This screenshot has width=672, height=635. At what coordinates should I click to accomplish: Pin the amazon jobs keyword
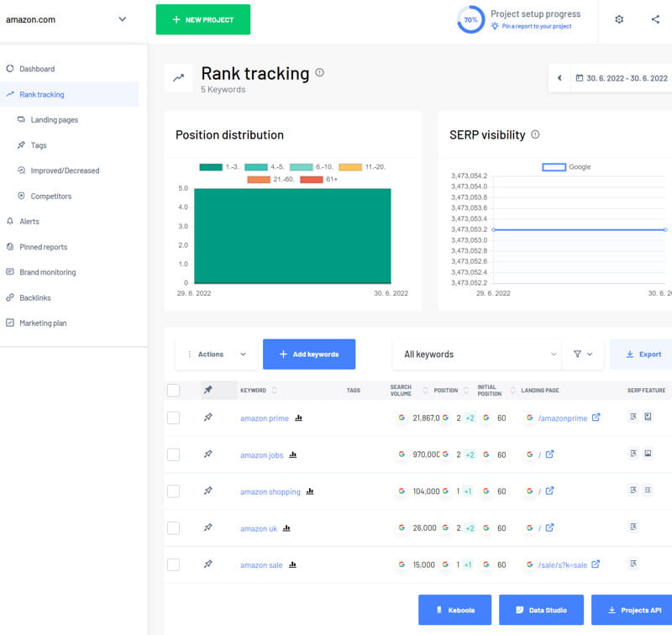point(207,454)
